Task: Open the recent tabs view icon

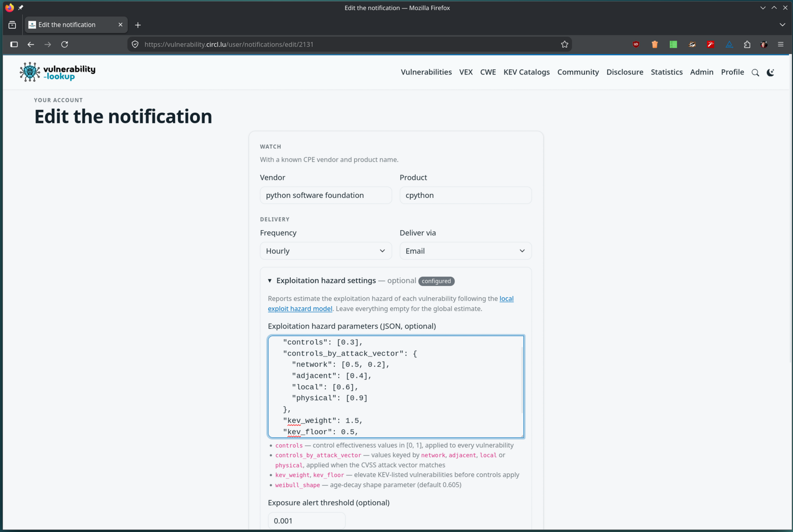Action: pos(12,25)
